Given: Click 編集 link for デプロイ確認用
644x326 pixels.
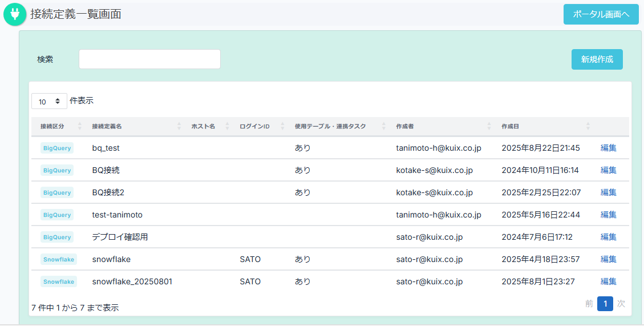Looking at the screenshot, I should click(x=608, y=237).
